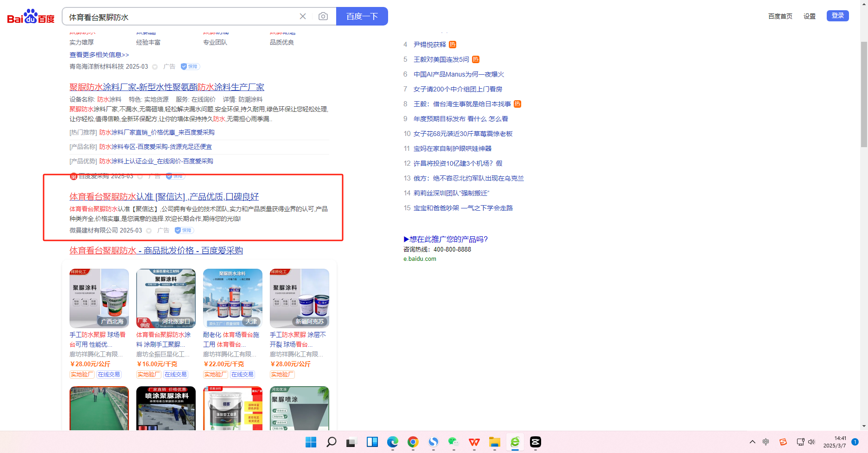The height and width of the screenshot is (453, 868).
Task: Open hot search 宝妈在家自制护眼哄娃神器
Action: 453,149
